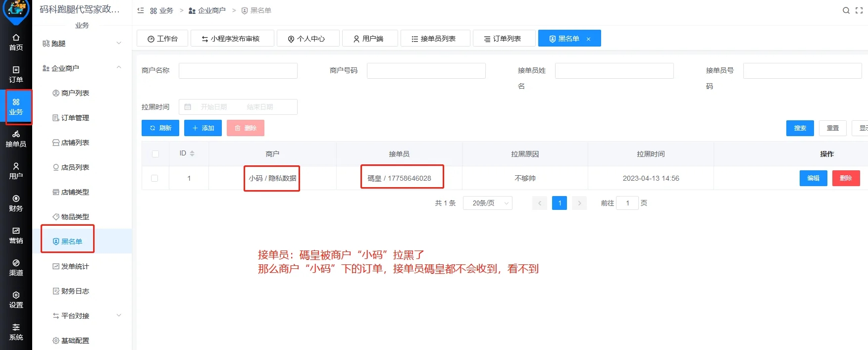Sort the table by ID column
868x350 pixels.
tap(192, 153)
